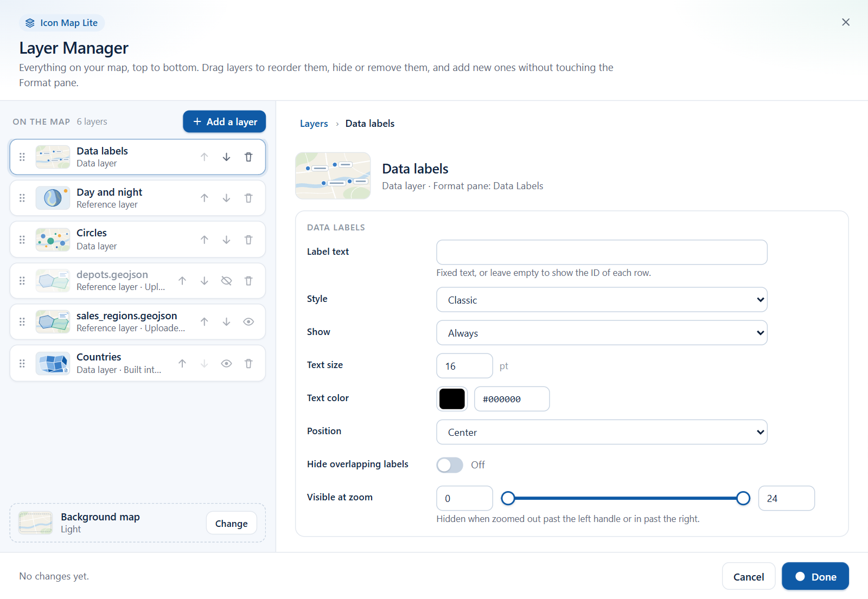Focus the #000000 hex color field

[x=512, y=399]
